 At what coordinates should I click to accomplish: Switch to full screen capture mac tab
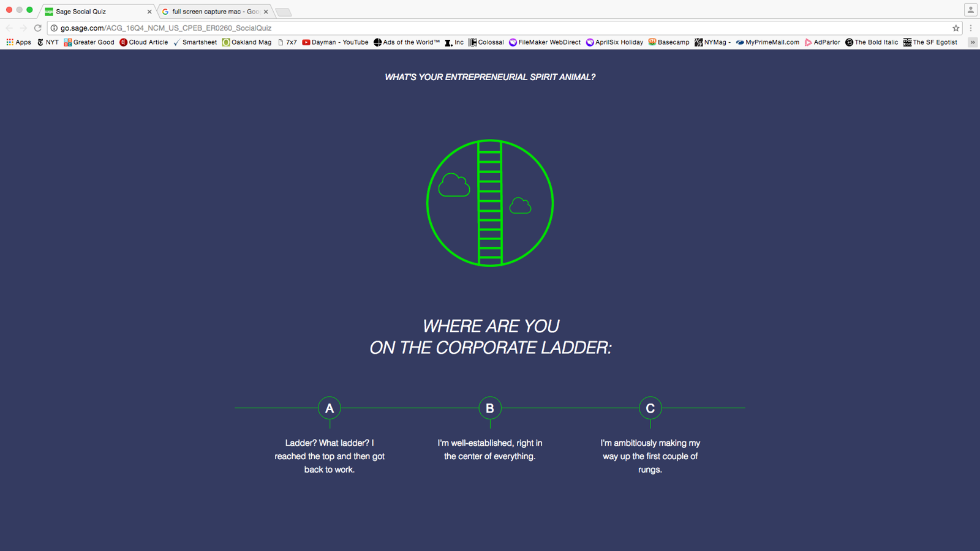click(215, 12)
